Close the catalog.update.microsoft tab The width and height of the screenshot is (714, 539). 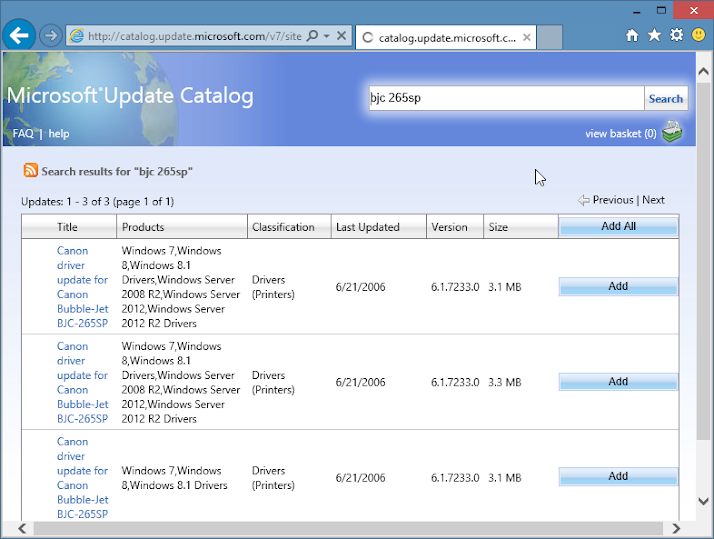click(x=526, y=37)
